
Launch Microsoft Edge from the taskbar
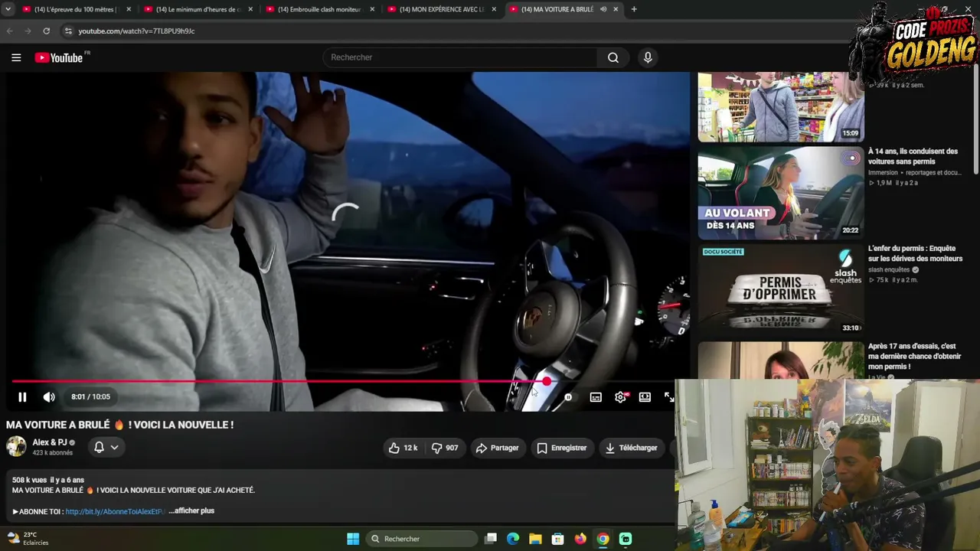click(x=513, y=539)
